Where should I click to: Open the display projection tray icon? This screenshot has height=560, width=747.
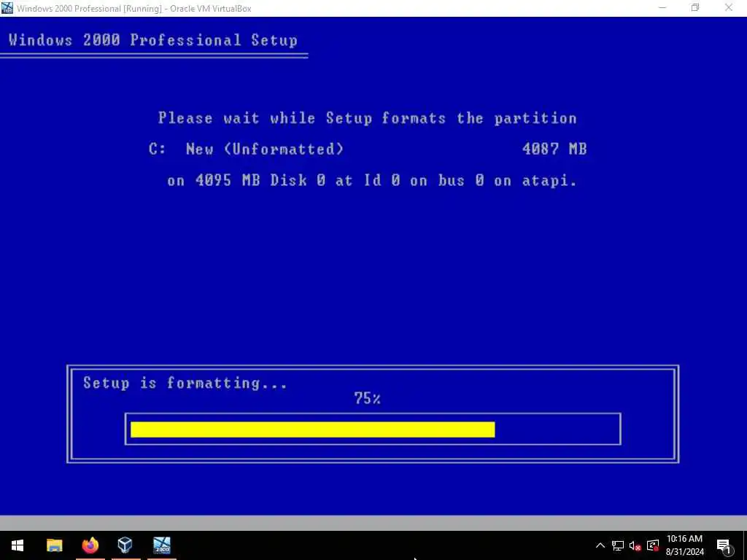(x=653, y=545)
